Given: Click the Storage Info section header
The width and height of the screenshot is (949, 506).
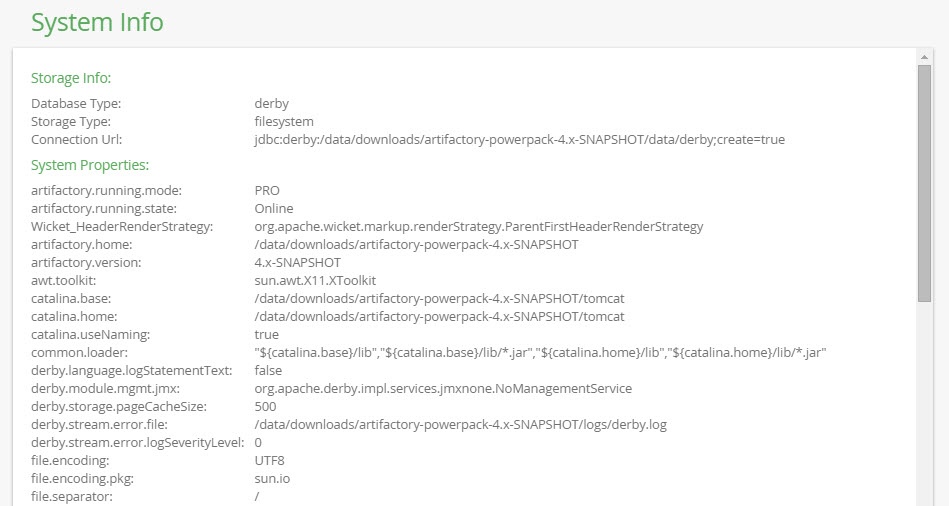Looking at the screenshot, I should pyautogui.click(x=71, y=78).
